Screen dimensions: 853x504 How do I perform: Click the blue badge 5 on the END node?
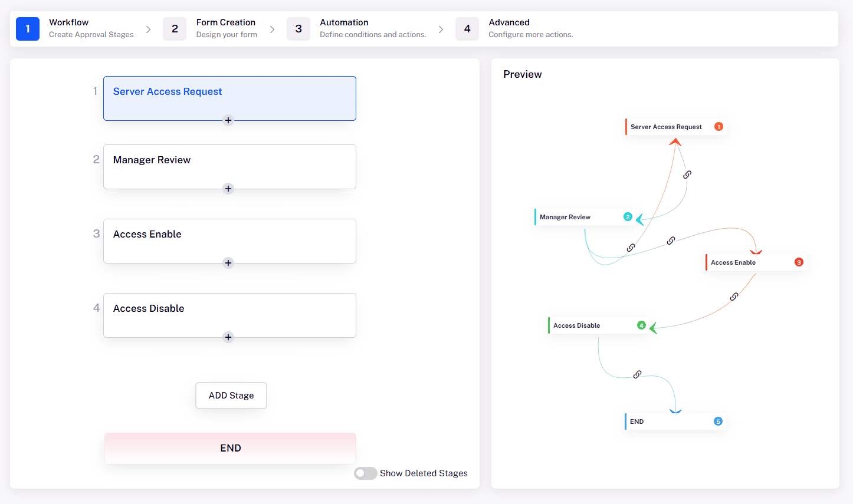[718, 421]
